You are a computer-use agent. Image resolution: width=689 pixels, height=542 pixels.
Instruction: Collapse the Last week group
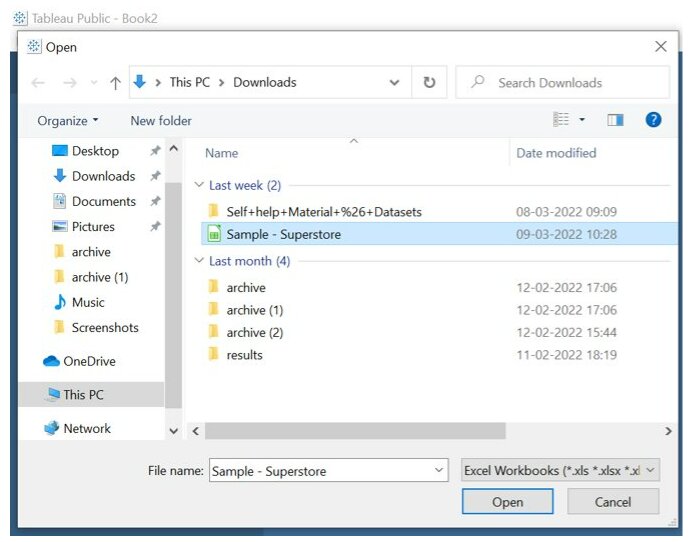click(199, 185)
